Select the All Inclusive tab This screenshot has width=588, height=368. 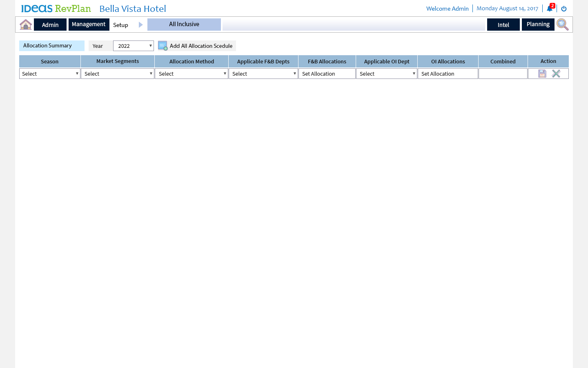click(x=184, y=25)
